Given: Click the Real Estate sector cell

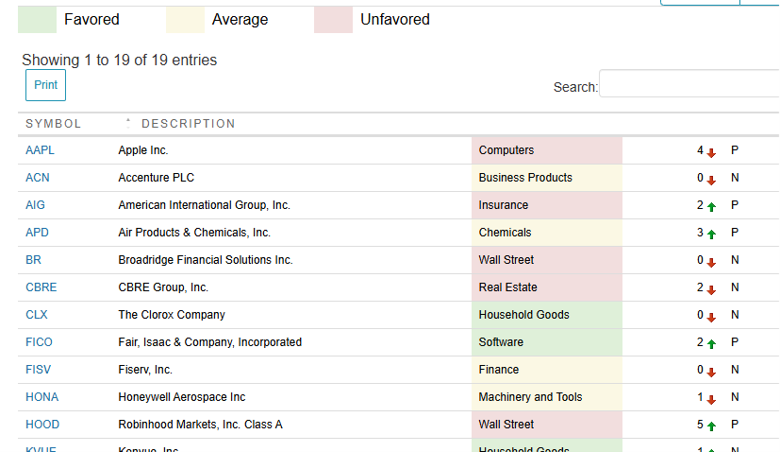Looking at the screenshot, I should coord(547,287).
